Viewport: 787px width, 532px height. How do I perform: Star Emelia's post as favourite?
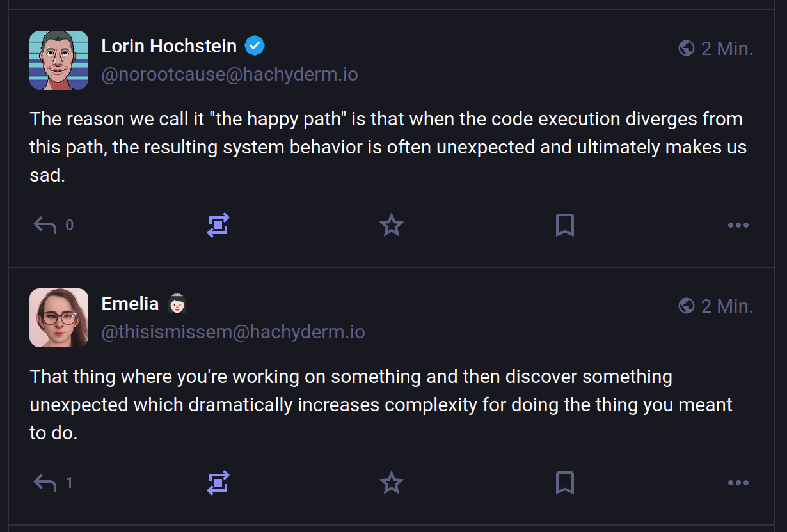tap(392, 483)
